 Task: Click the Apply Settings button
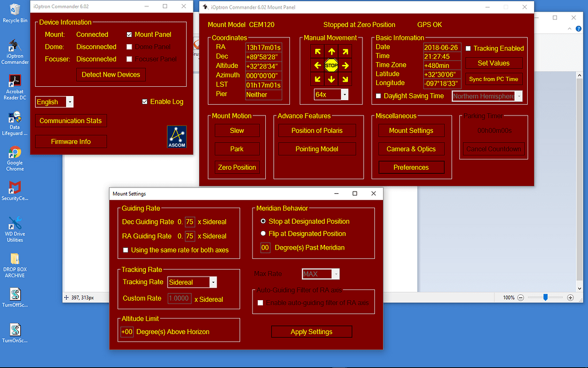coord(311,331)
